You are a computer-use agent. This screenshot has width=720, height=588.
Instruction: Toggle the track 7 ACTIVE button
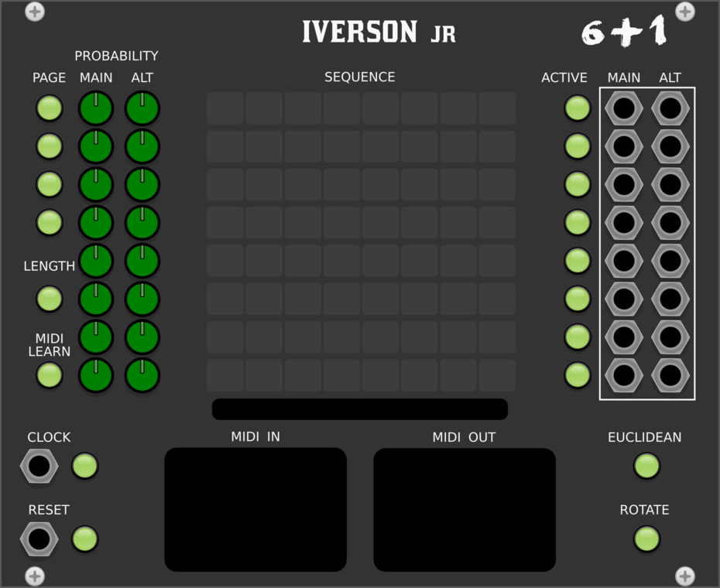click(x=578, y=337)
